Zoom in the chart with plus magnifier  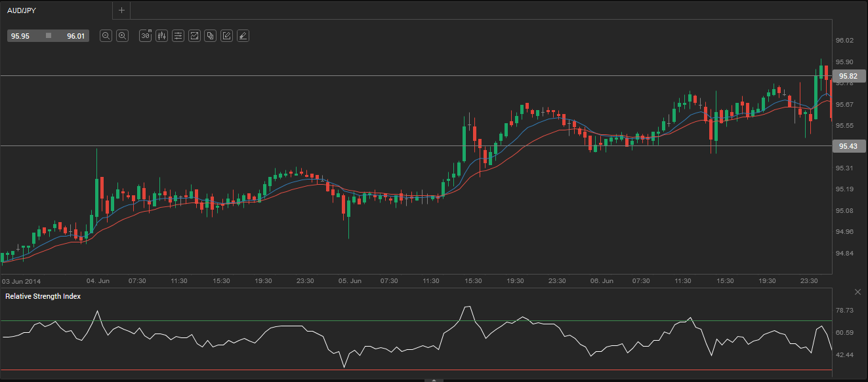[122, 36]
